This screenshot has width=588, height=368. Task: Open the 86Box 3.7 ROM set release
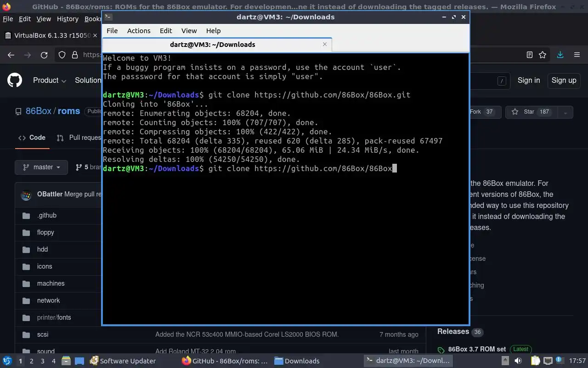click(x=477, y=349)
